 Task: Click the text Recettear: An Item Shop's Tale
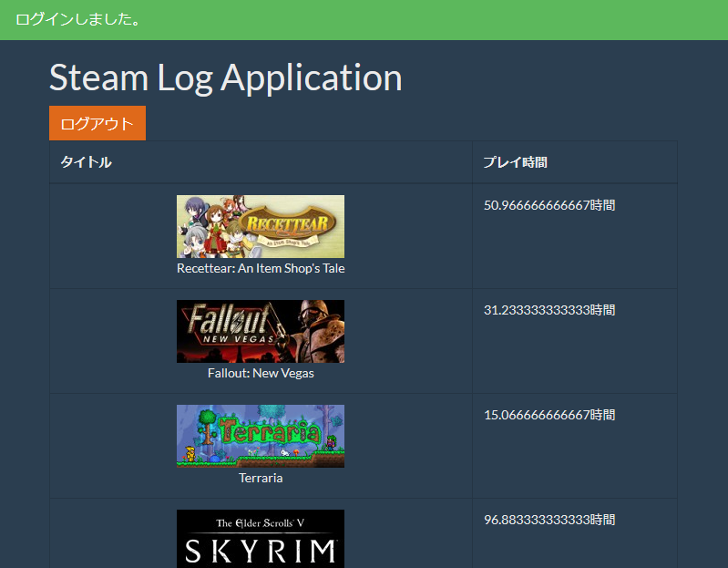261,268
